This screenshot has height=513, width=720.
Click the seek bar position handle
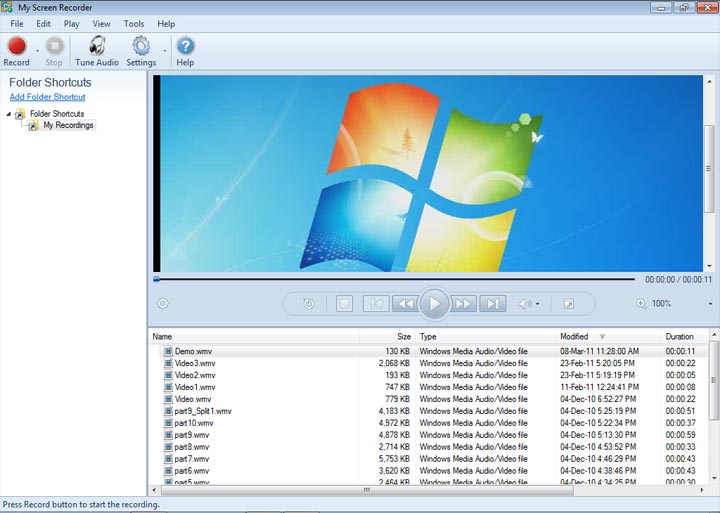[157, 279]
